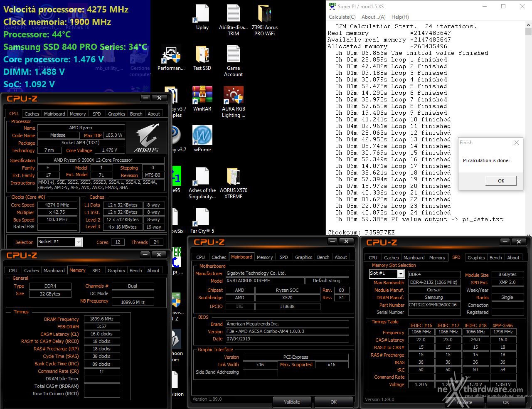Switch to Graphics tab in CPU-Z CPU window
This screenshot has height=409, width=532.
click(x=117, y=114)
